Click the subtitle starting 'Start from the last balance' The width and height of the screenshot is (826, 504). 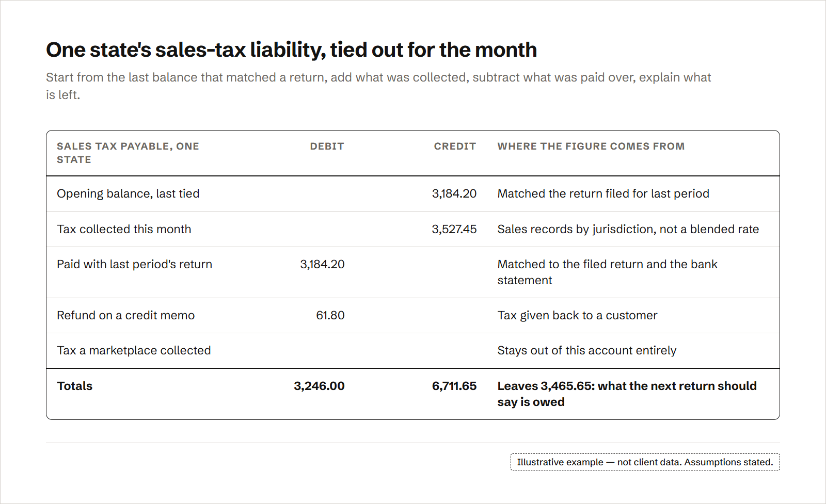pyautogui.click(x=378, y=86)
